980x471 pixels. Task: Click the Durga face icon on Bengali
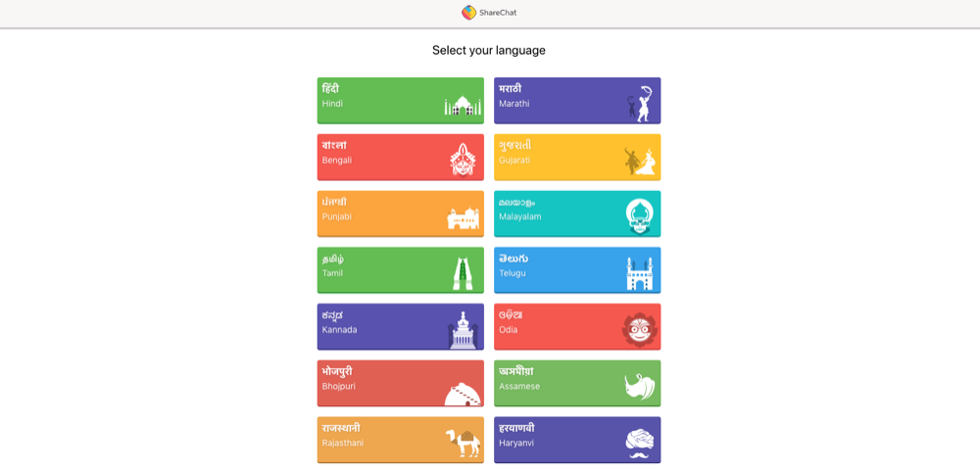coord(463,160)
